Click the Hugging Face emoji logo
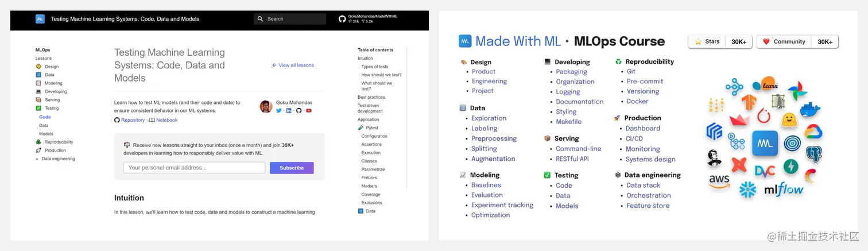This screenshot has height=251, width=868. [x=790, y=120]
